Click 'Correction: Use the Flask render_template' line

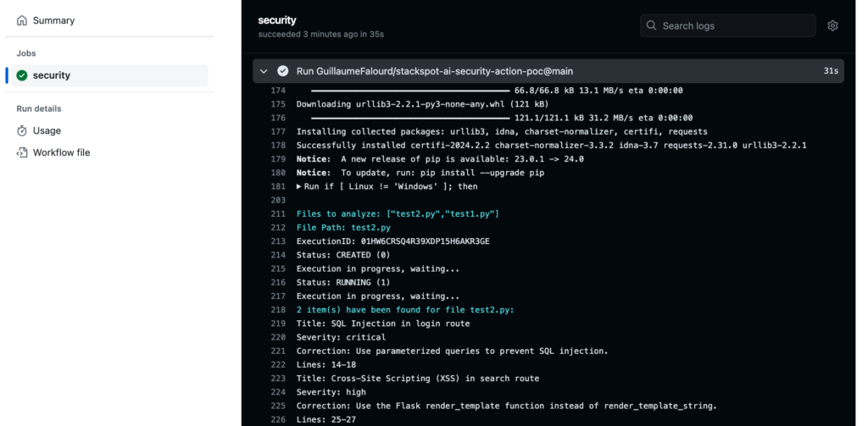coord(507,406)
